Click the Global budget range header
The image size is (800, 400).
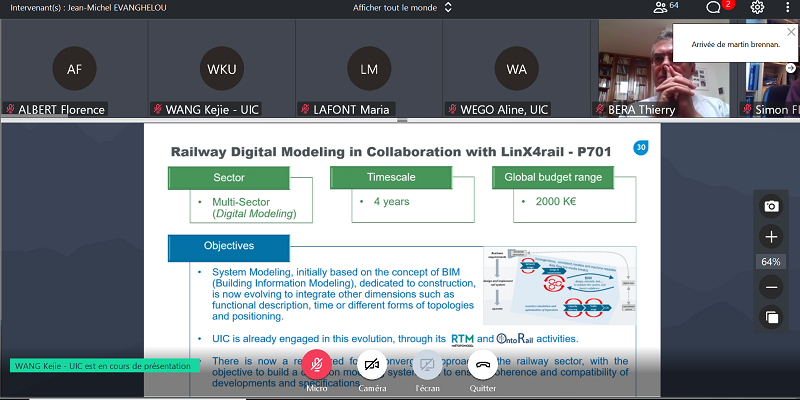(x=553, y=178)
